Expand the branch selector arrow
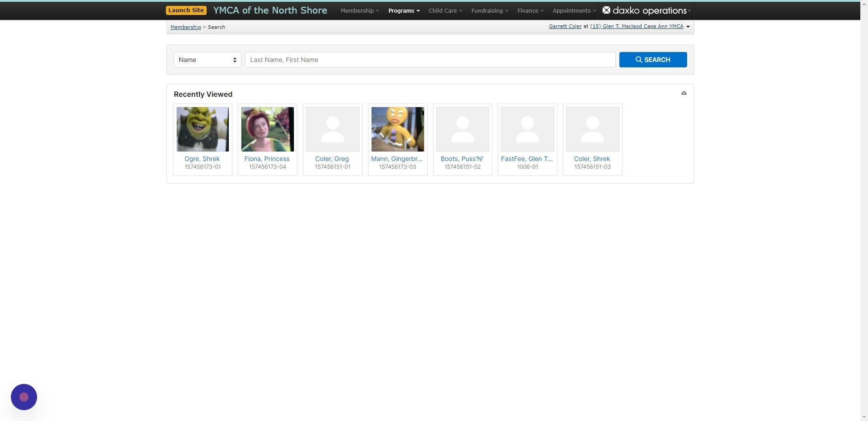Image resolution: width=868 pixels, height=421 pixels. coord(688,27)
